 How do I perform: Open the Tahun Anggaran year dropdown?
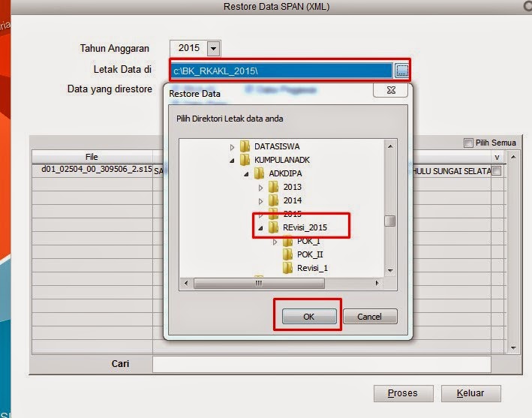pyautogui.click(x=213, y=49)
